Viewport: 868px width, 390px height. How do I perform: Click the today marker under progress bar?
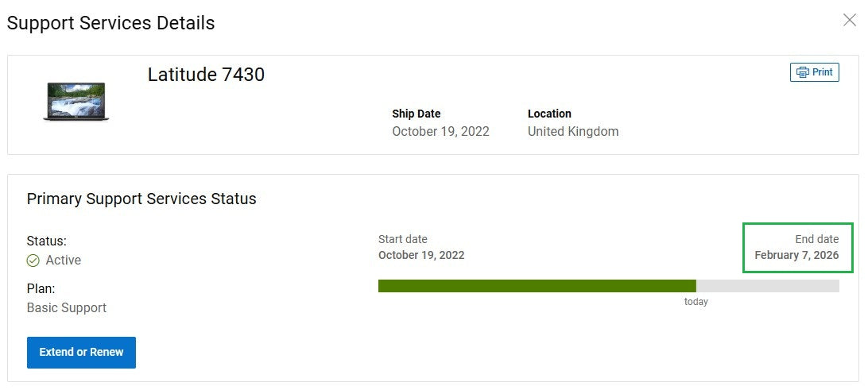(696, 302)
